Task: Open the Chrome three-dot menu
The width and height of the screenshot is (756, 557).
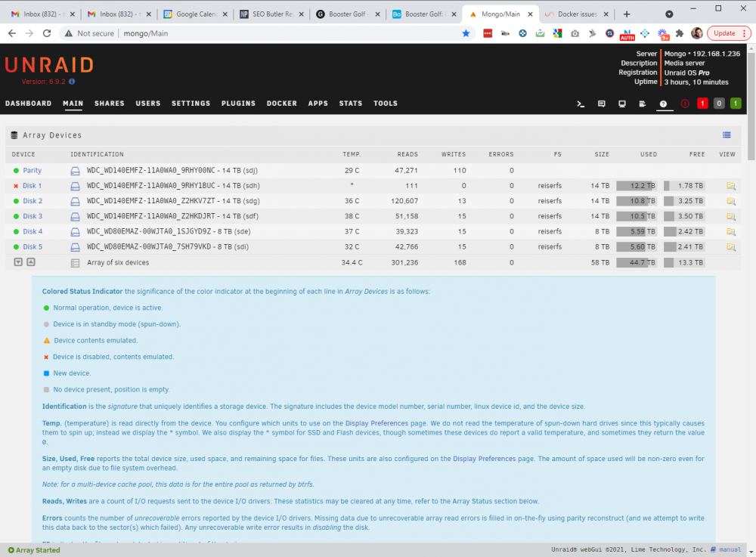Action: click(745, 33)
